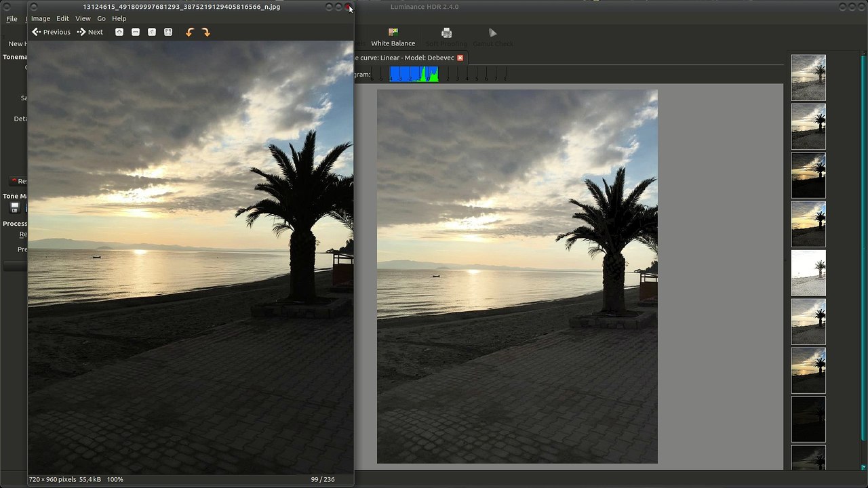
Task: Zoom out using the minus icon
Action: point(136,32)
